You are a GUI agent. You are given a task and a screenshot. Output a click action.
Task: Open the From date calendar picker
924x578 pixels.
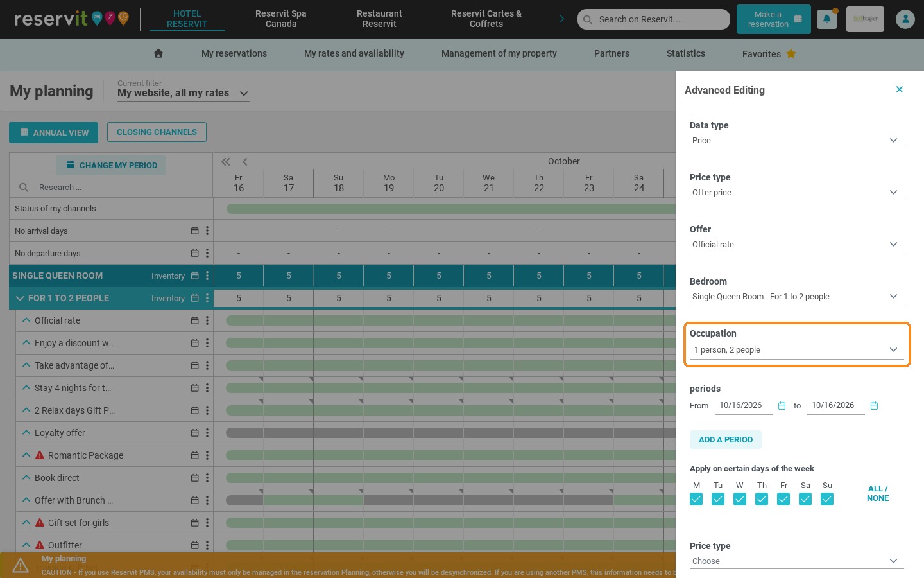782,405
